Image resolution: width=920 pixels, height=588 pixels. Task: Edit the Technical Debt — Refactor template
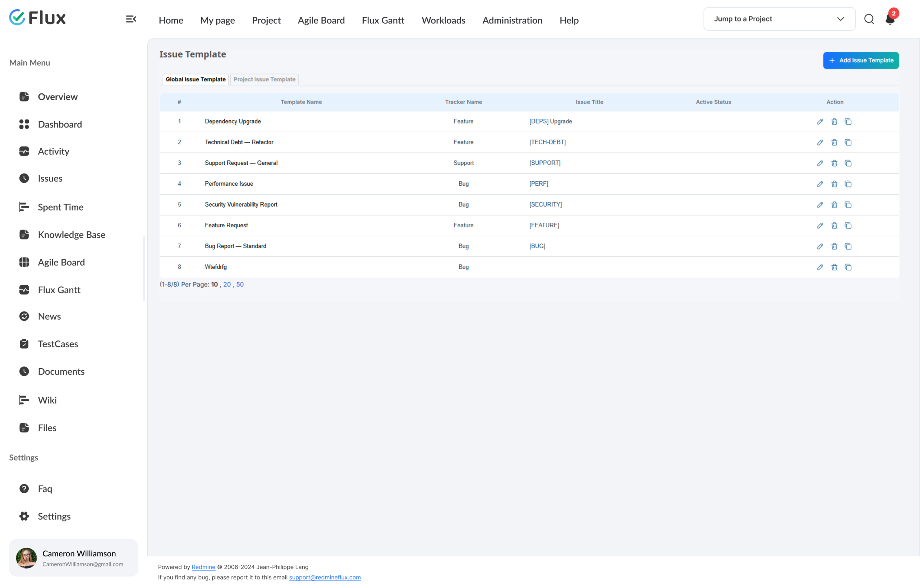click(x=819, y=142)
